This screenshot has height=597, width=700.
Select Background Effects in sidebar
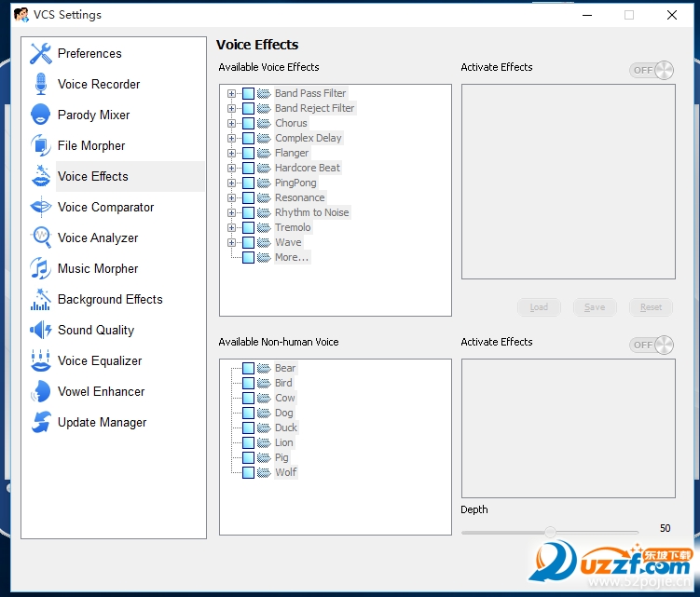coord(110,299)
